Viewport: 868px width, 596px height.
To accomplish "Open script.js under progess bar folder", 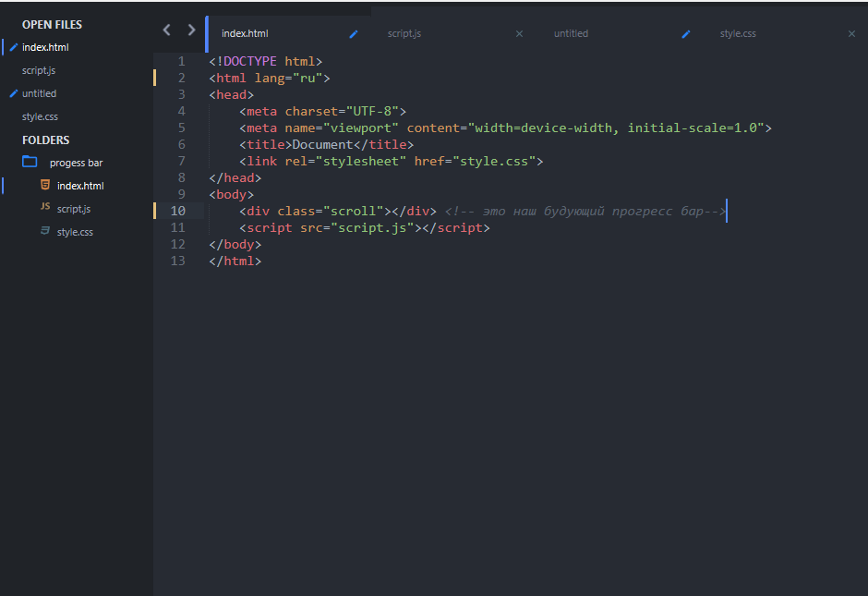I will click(x=74, y=210).
